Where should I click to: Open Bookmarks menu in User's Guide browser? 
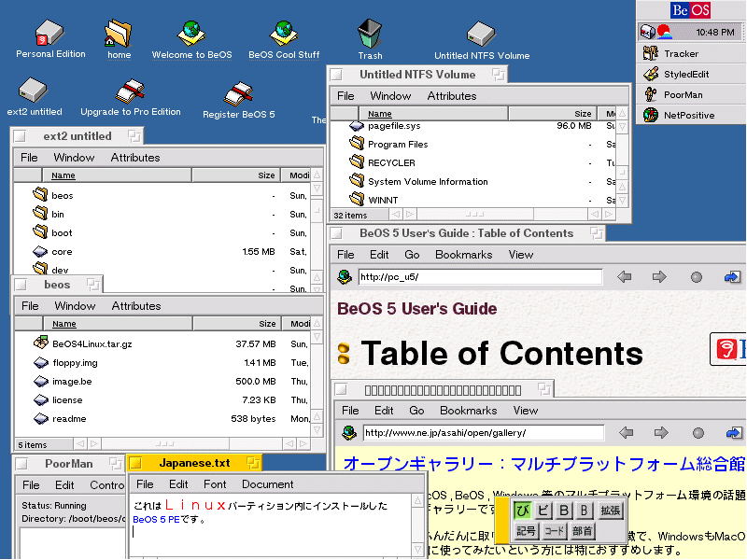point(463,255)
